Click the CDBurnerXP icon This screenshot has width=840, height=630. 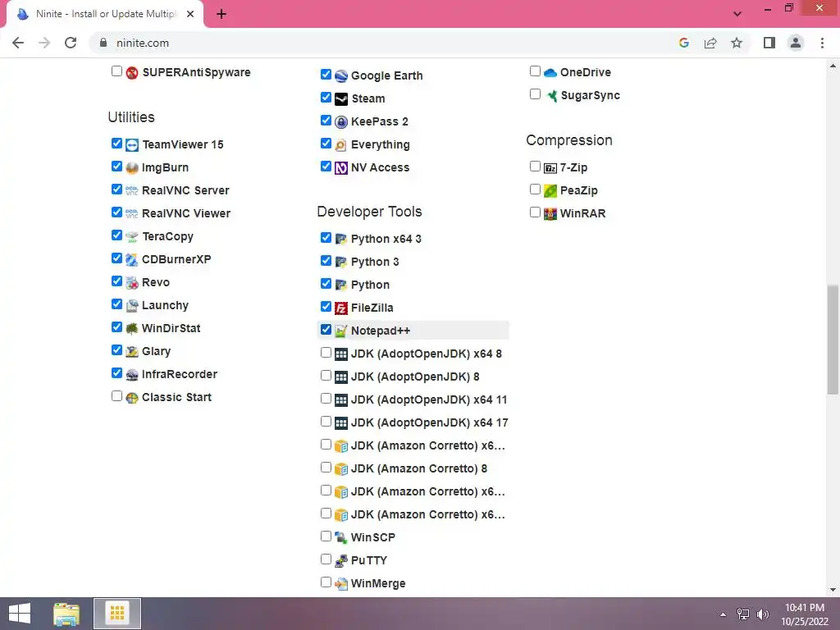coord(132,260)
